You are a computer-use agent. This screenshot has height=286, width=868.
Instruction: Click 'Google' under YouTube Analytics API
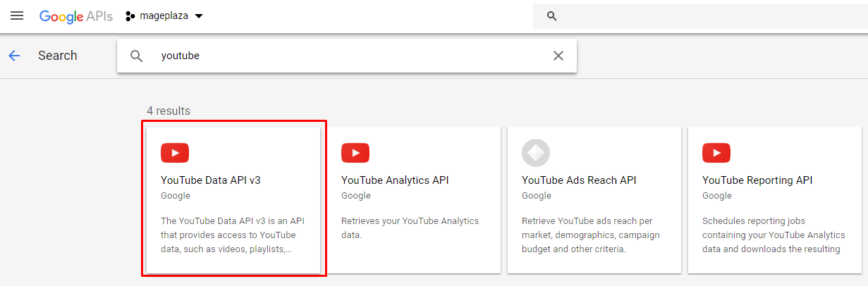356,196
